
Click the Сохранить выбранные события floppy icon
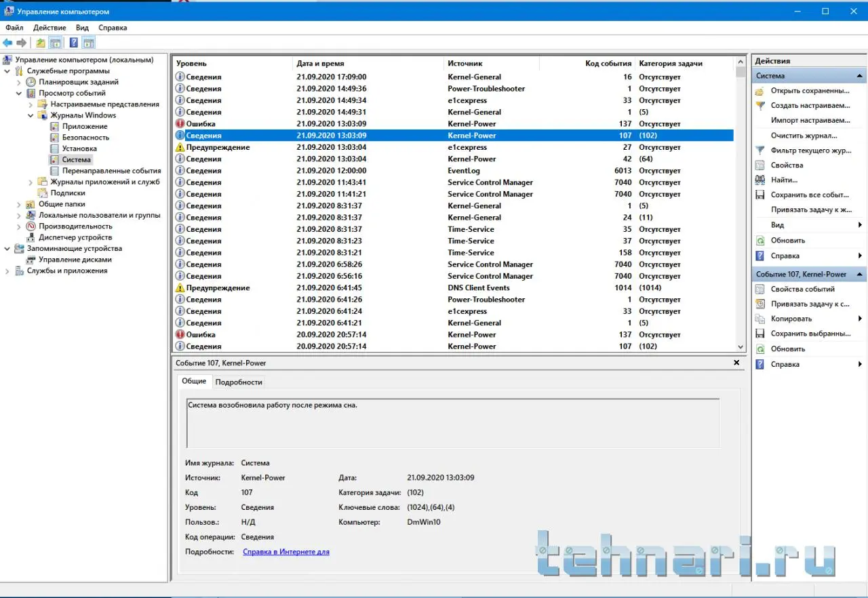click(x=760, y=334)
